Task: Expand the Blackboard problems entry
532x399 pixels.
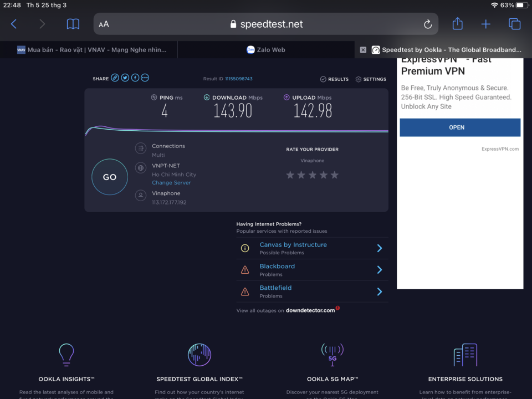Action: 312,270
